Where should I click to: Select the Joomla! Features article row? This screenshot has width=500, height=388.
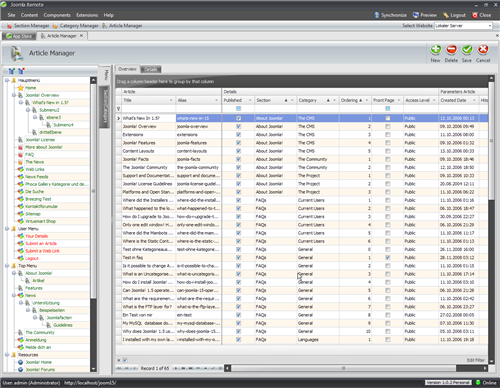(302, 143)
